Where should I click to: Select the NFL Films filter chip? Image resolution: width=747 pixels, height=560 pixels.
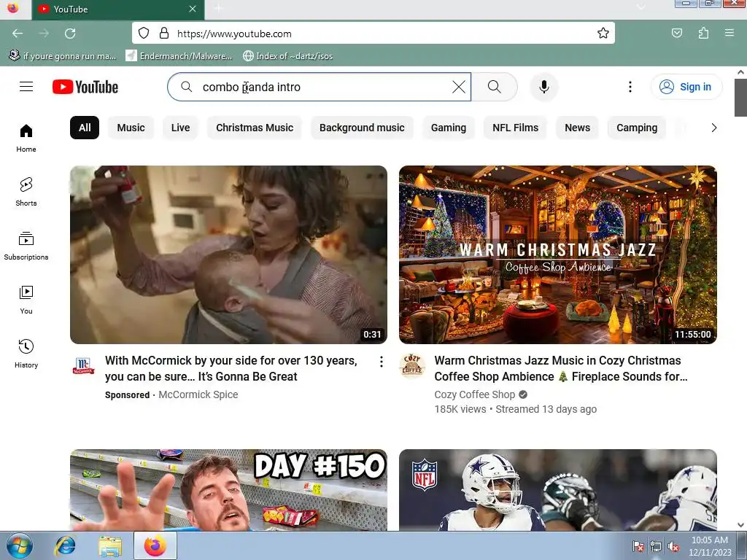coord(515,128)
